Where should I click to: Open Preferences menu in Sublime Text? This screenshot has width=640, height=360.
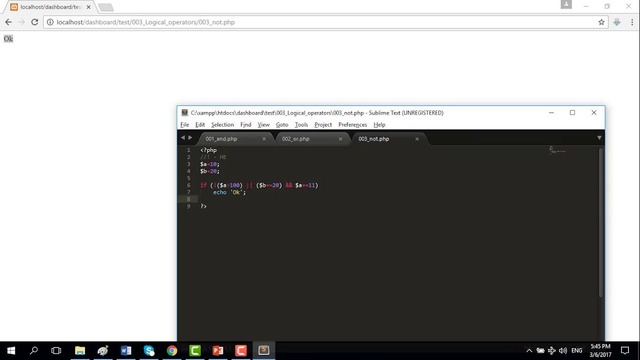(353, 124)
